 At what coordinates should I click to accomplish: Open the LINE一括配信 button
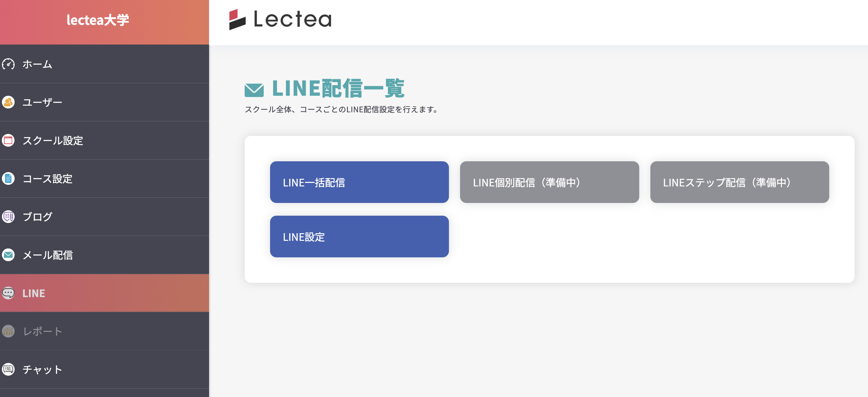click(359, 182)
